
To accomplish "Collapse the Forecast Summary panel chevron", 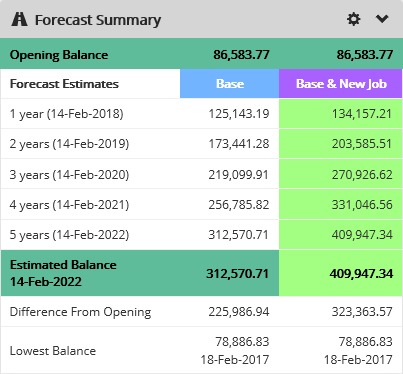I will (x=382, y=19).
